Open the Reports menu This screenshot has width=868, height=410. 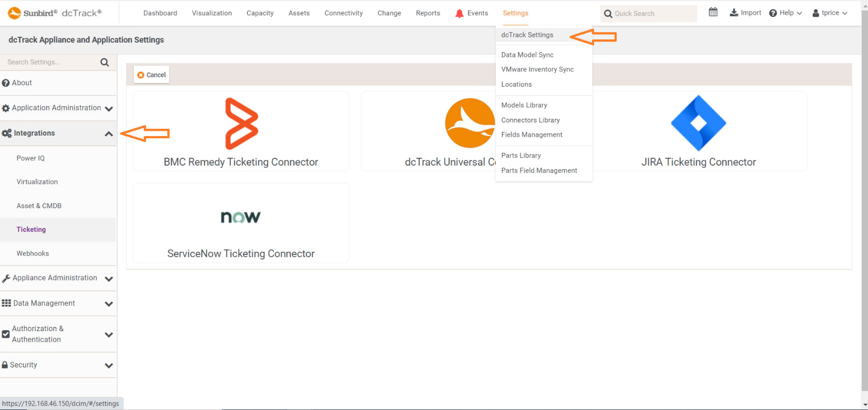[x=428, y=13]
